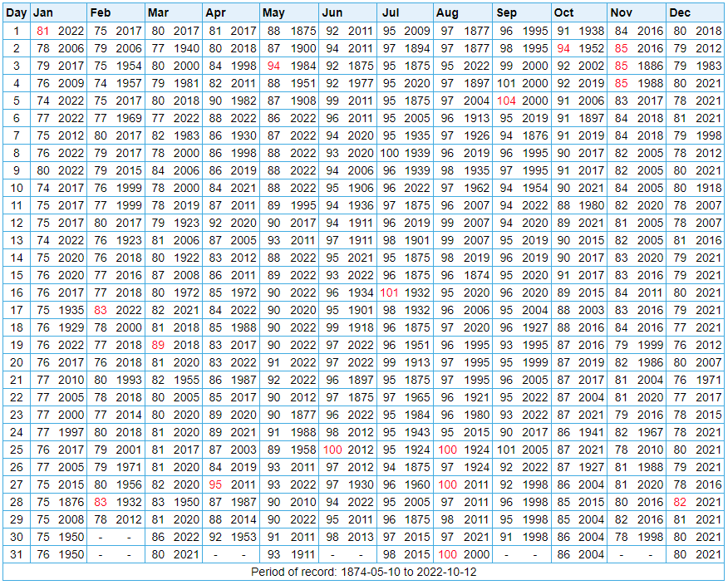Click the 1876 year on Jan 28
The image size is (728, 585).
71,502
